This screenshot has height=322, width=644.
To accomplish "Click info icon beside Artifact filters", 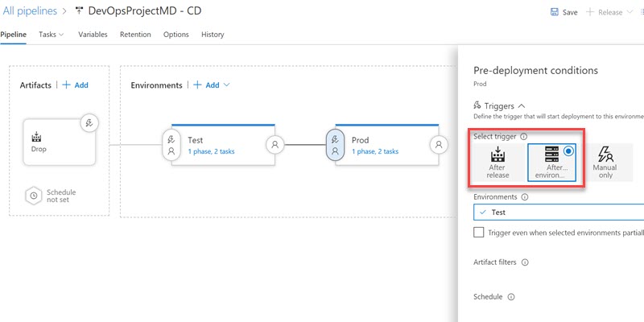I will [x=525, y=262].
